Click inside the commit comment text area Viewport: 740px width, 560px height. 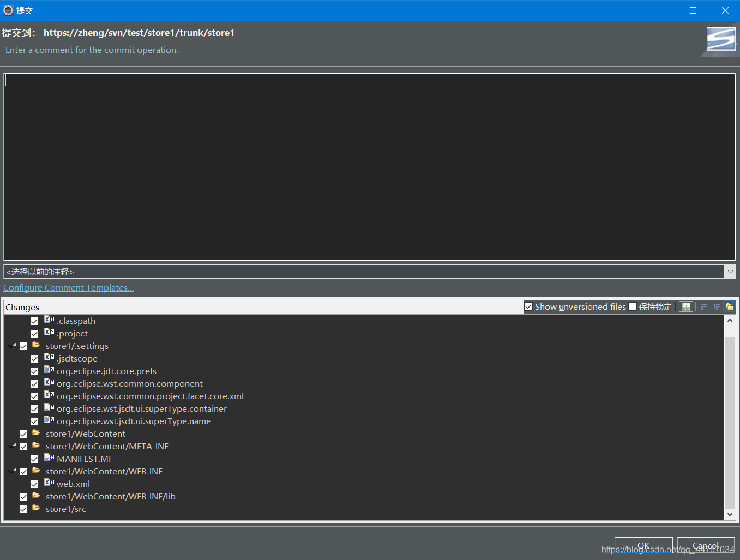[x=370, y=166]
